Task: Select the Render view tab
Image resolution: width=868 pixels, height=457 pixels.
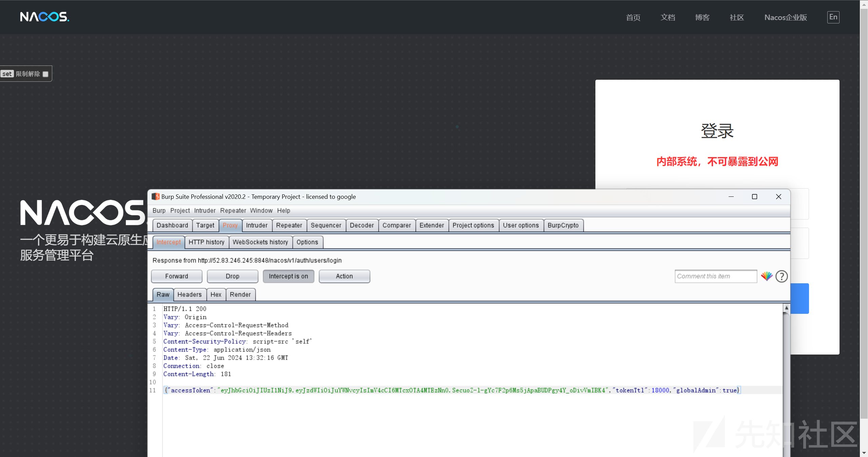Action: tap(240, 294)
